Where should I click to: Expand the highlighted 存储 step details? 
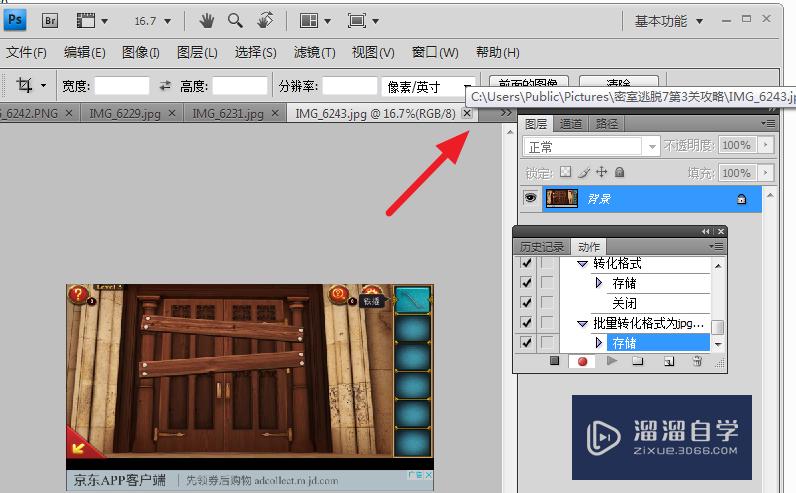coord(599,343)
